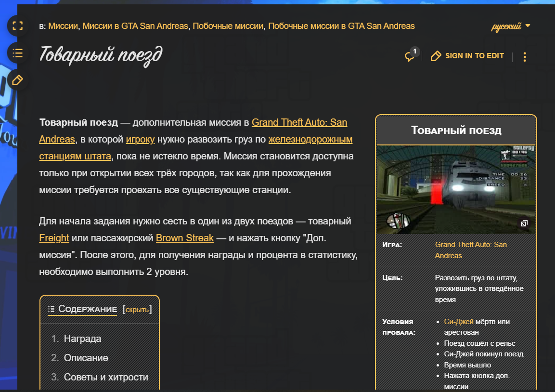The image size is (555, 392).
Task: Follow the Grand Theft Auto: San Andreas article link
Action: [299, 122]
